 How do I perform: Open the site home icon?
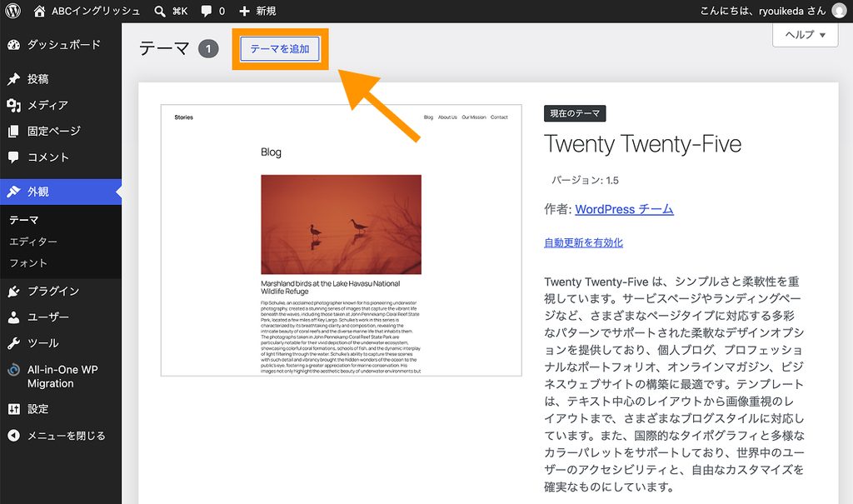(39, 11)
